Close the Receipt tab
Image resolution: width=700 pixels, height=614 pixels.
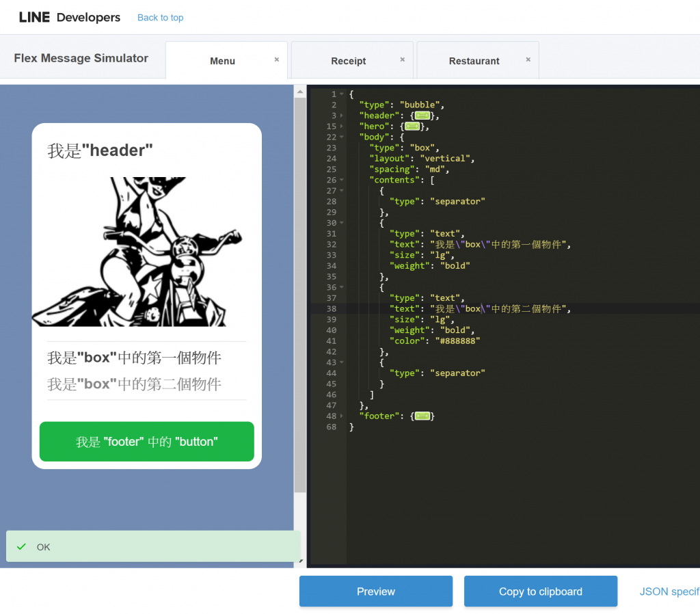click(402, 59)
